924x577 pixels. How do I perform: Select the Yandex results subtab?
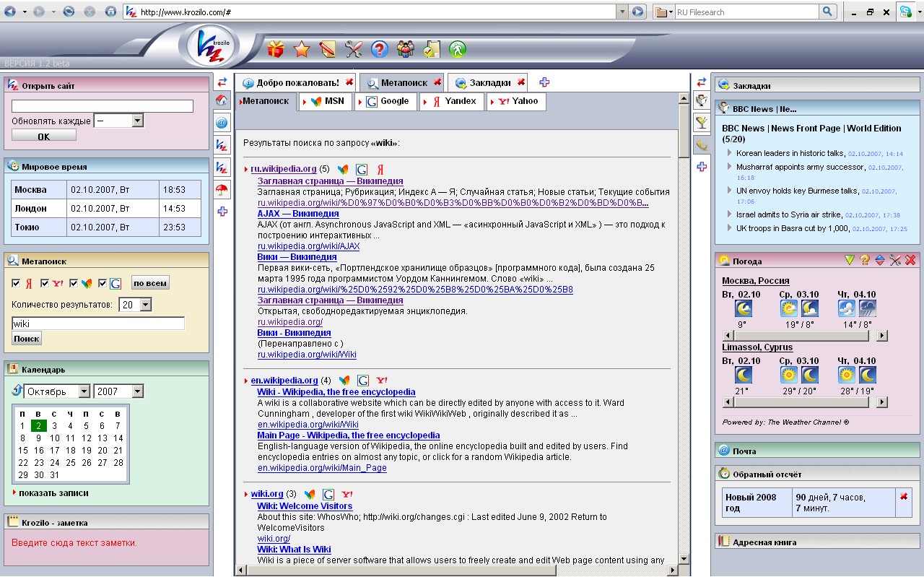pyautogui.click(x=453, y=101)
